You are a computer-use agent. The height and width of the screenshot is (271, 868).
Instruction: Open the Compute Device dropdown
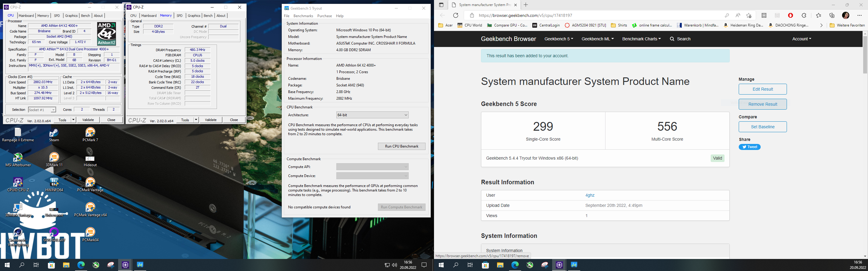click(372, 176)
